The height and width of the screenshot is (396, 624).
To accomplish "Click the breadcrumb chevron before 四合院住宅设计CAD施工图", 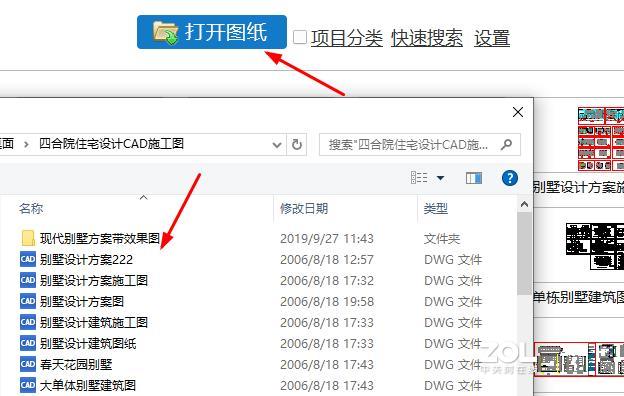I will [x=26, y=144].
